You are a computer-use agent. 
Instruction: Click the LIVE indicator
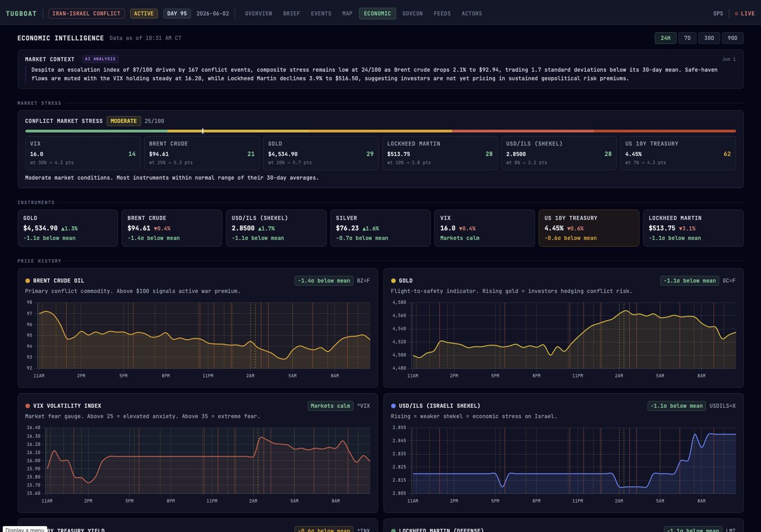(745, 14)
